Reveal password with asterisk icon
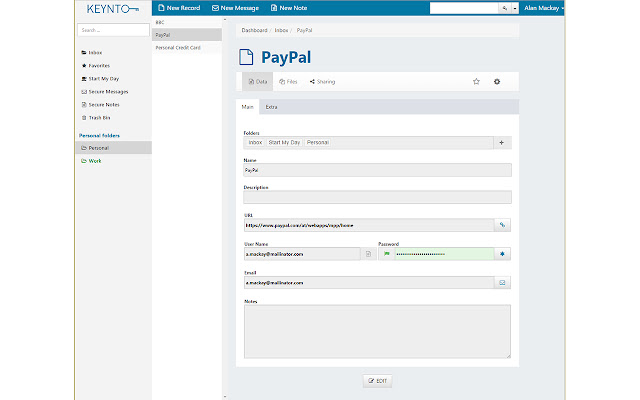 pos(502,254)
